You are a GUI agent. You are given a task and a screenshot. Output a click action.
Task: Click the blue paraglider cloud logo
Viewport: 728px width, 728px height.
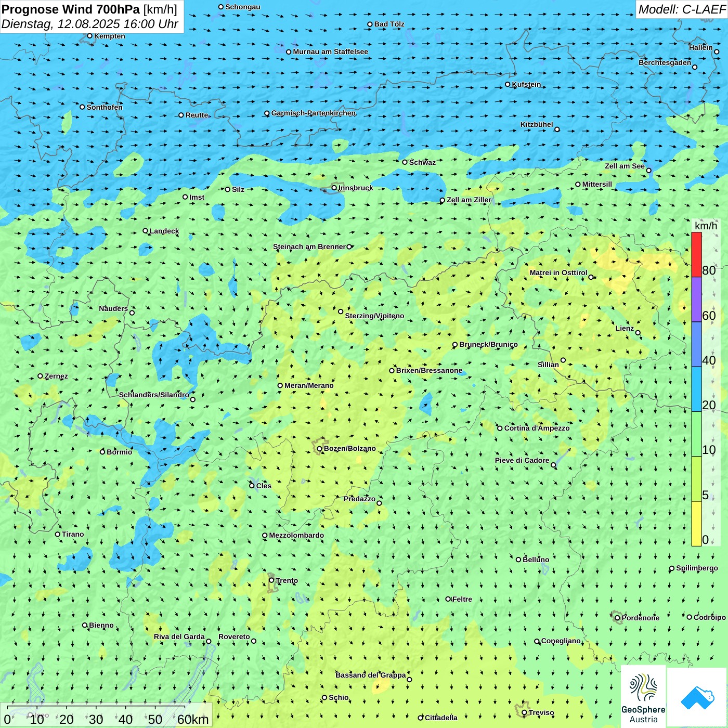click(x=697, y=697)
